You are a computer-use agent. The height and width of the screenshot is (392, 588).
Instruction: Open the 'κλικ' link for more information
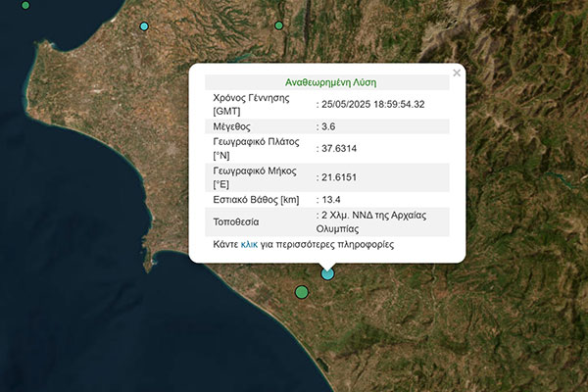point(249,244)
